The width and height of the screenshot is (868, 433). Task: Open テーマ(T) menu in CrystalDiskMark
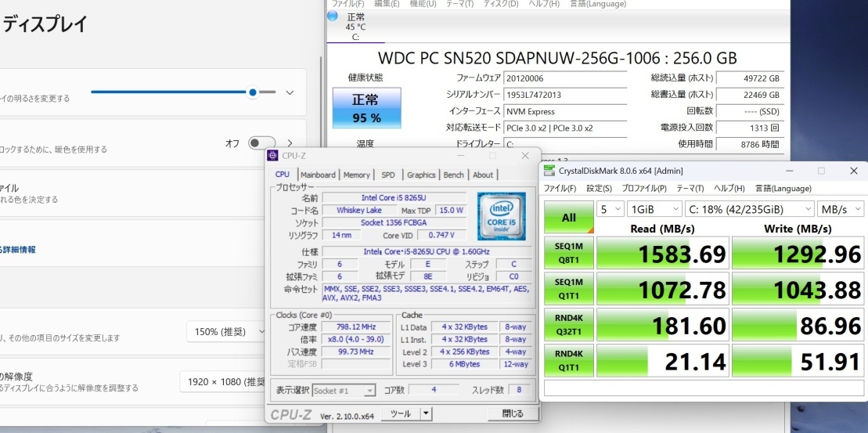click(690, 188)
